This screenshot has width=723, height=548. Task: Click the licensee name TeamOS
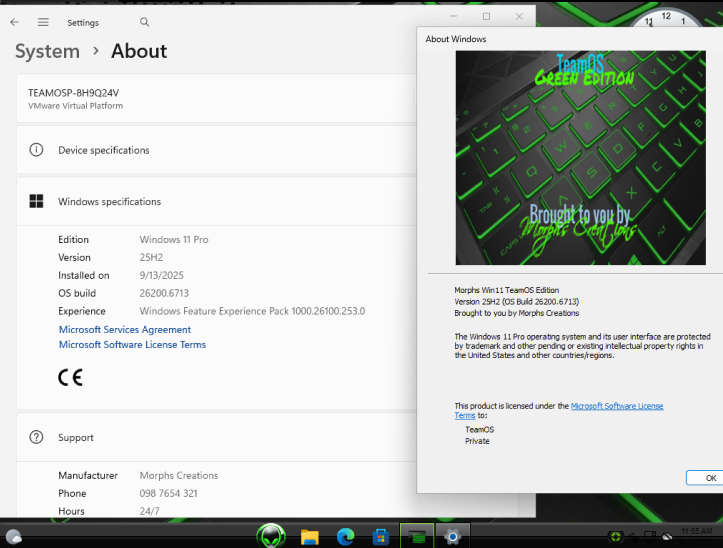[480, 429]
